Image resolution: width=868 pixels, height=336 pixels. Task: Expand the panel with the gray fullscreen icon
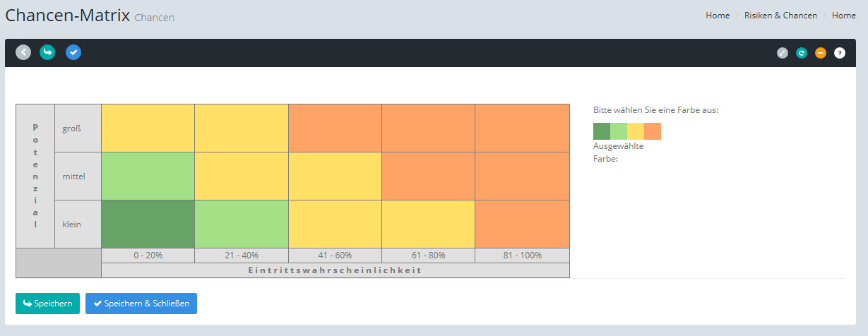click(783, 53)
